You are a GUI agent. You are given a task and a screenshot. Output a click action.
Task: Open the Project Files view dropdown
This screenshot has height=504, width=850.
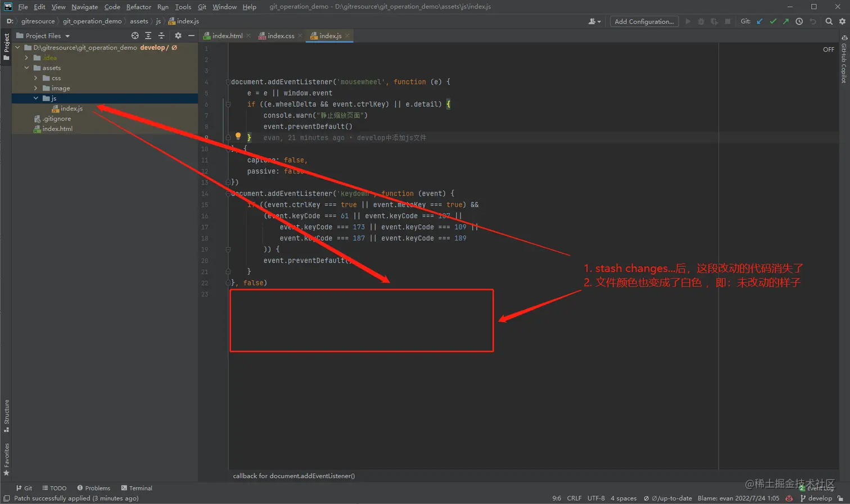point(43,35)
